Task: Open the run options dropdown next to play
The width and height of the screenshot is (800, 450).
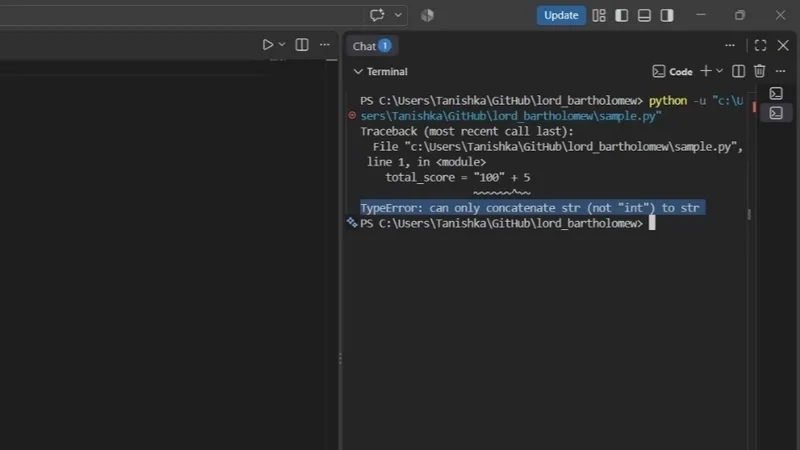Action: pos(282,45)
